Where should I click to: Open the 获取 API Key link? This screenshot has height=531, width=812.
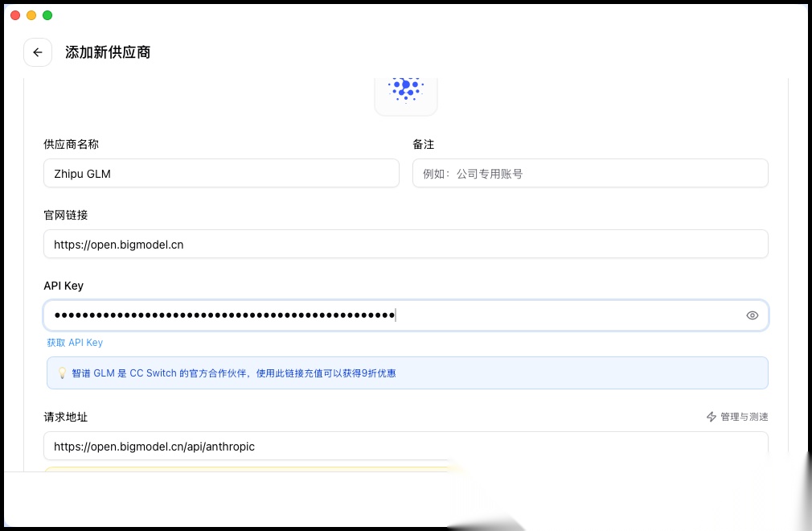(x=75, y=343)
